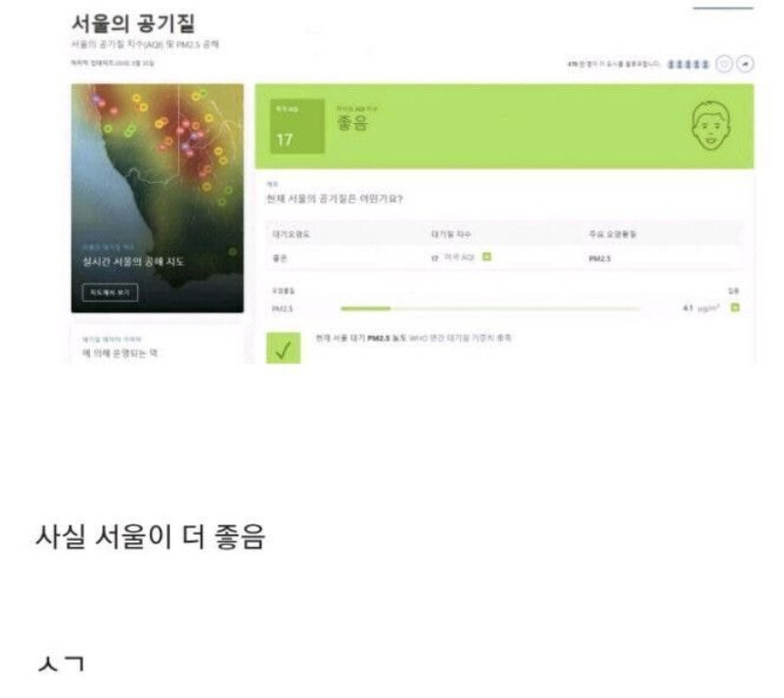Select the 대기질 지수 column header
This screenshot has height=698, width=784.
click(x=450, y=234)
